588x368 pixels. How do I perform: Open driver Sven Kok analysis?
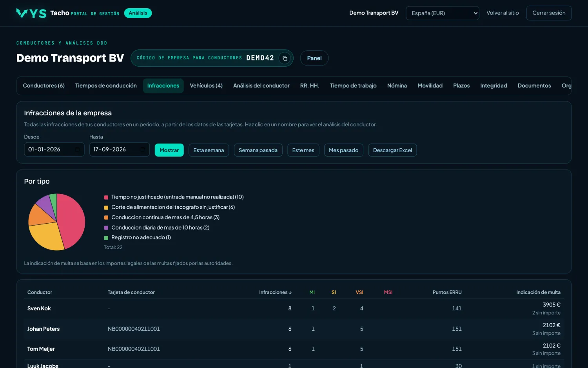[x=39, y=308]
